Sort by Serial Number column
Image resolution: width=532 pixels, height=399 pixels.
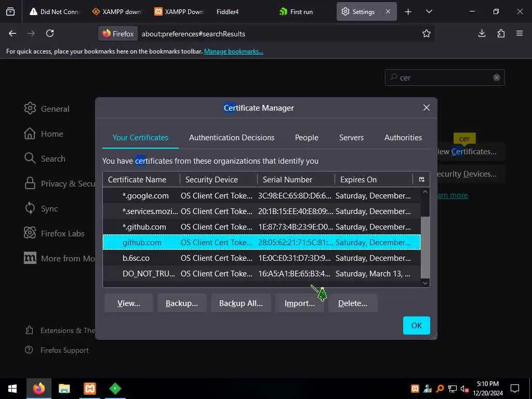[x=296, y=179]
